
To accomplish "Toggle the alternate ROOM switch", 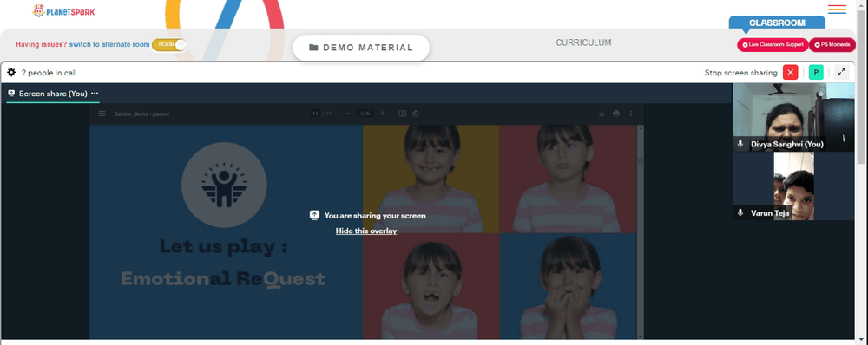I will point(169,45).
